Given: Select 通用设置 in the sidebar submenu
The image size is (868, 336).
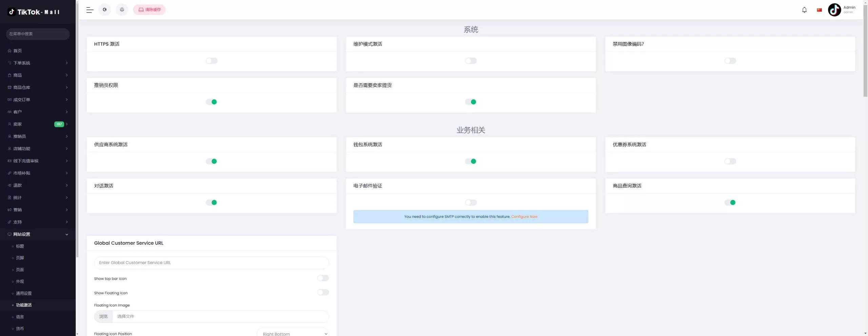Looking at the screenshot, I should [x=24, y=293].
